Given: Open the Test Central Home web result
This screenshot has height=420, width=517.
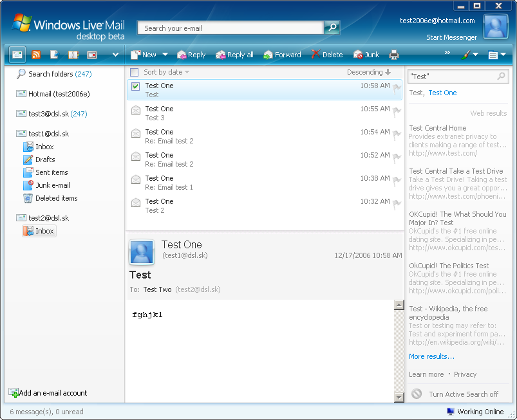Looking at the screenshot, I should point(438,128).
